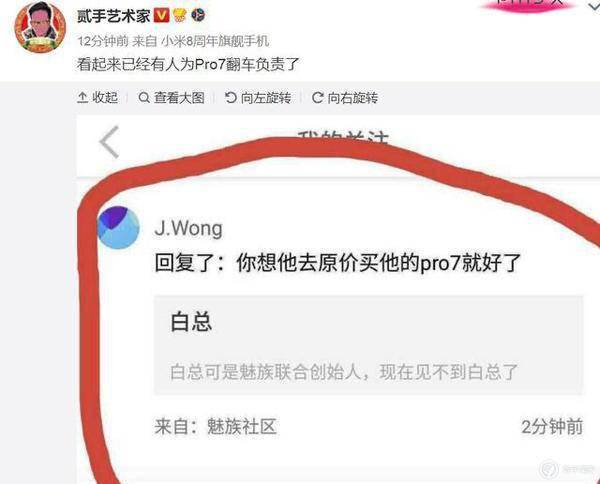
Task: Collapse the image with 收起
Action: (97, 98)
